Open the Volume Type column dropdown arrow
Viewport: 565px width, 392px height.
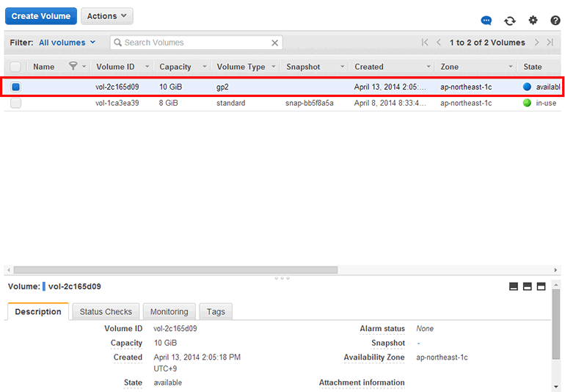(274, 67)
